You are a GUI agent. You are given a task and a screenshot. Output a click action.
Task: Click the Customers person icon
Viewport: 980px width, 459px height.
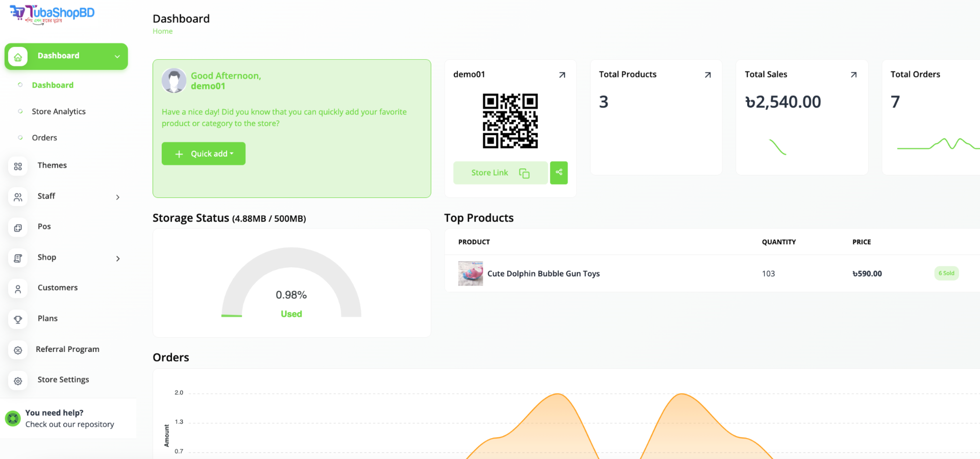[18, 289]
